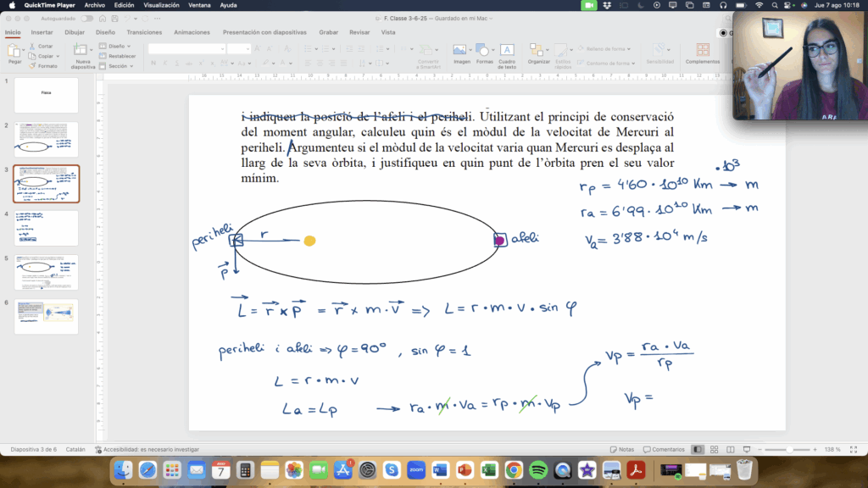
Task: Open the Visualización menu
Action: tap(161, 5)
